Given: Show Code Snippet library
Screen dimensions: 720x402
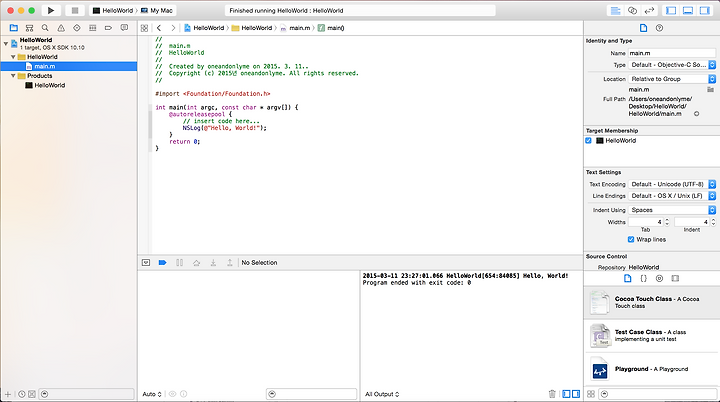Looking at the screenshot, I should click(644, 278).
